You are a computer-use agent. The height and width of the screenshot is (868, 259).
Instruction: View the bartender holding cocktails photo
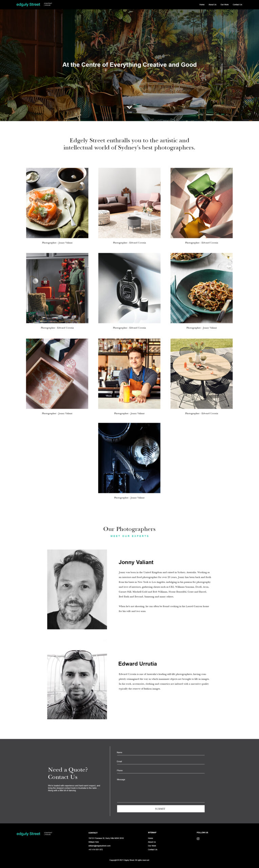click(129, 374)
